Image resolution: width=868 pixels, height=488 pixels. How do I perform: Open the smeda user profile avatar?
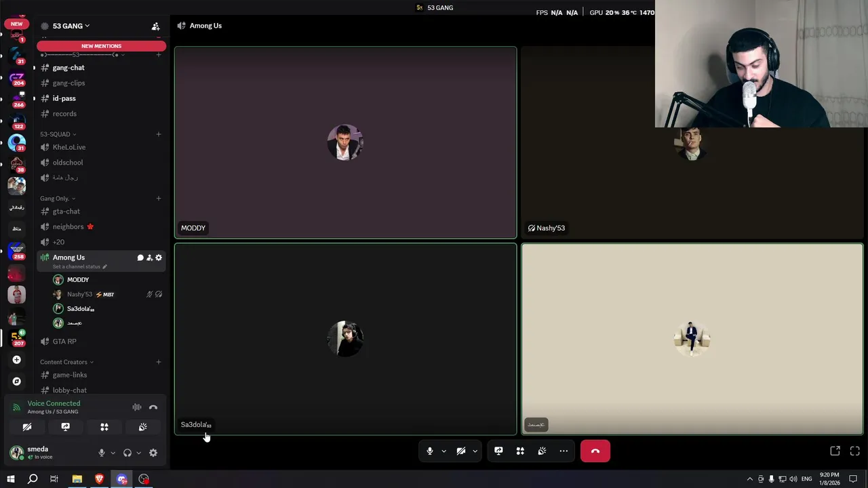[x=17, y=453]
